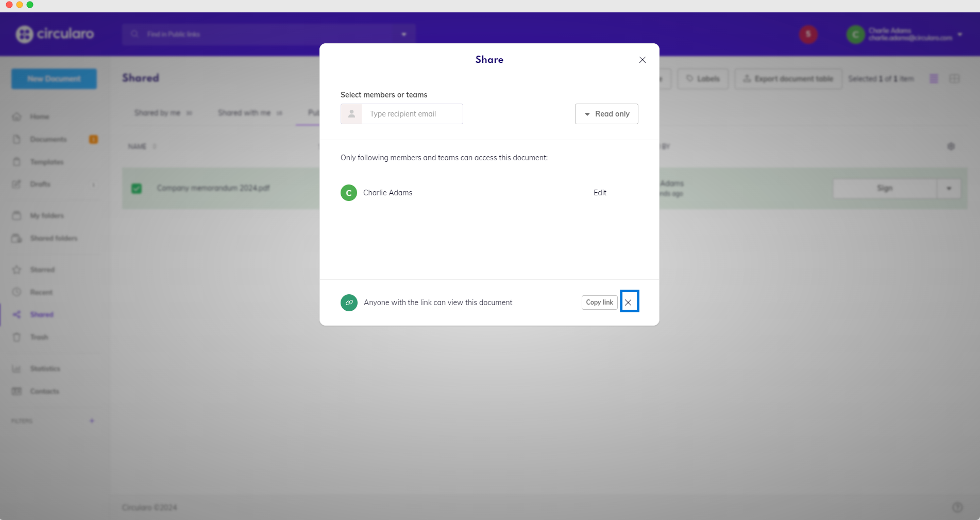980x520 pixels.
Task: Click the Edit permission for Charlie Adams
Action: [x=600, y=193]
